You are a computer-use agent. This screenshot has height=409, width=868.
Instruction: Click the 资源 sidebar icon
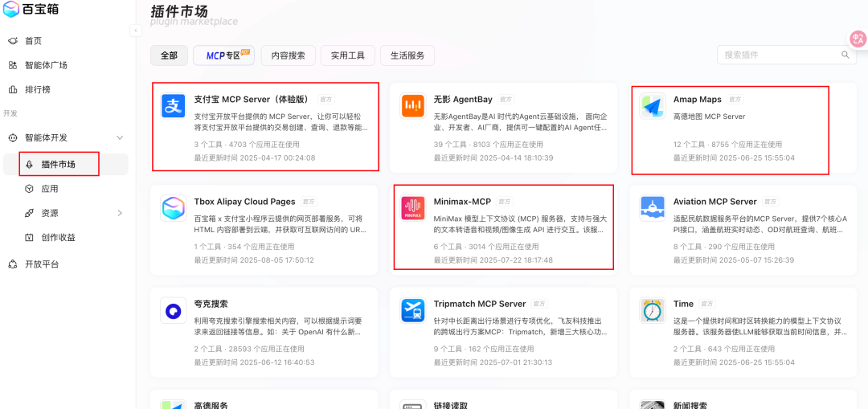pyautogui.click(x=30, y=213)
